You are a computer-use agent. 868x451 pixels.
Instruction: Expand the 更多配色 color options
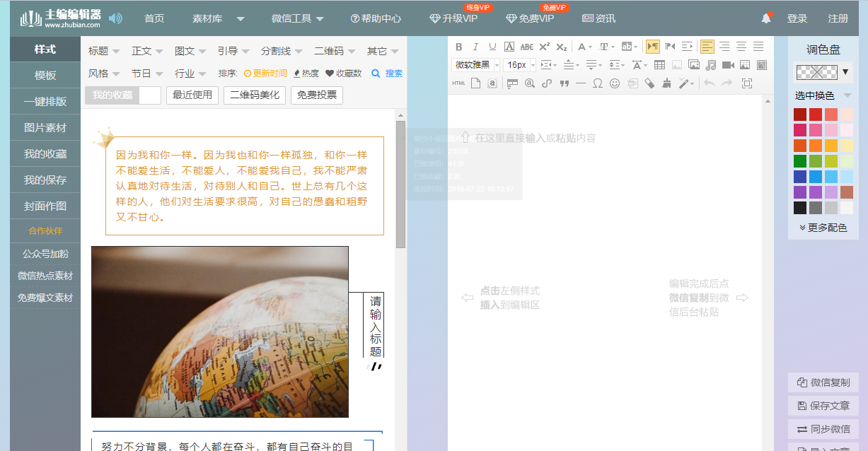822,227
